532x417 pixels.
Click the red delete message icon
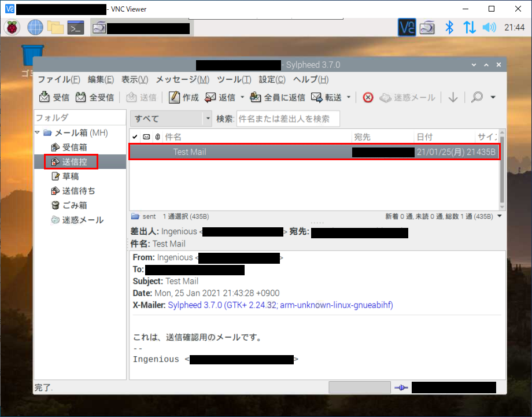click(x=368, y=98)
